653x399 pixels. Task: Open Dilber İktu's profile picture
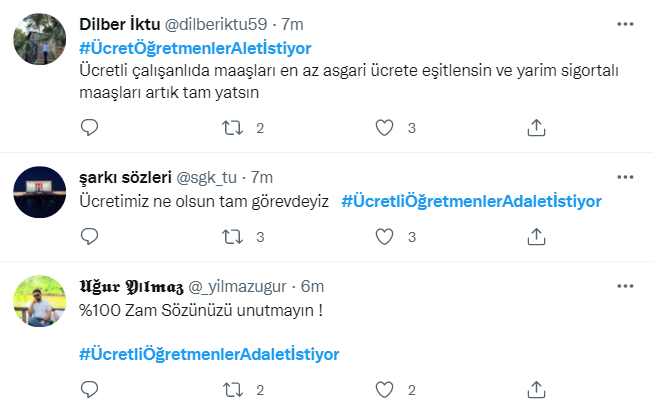click(x=40, y=39)
